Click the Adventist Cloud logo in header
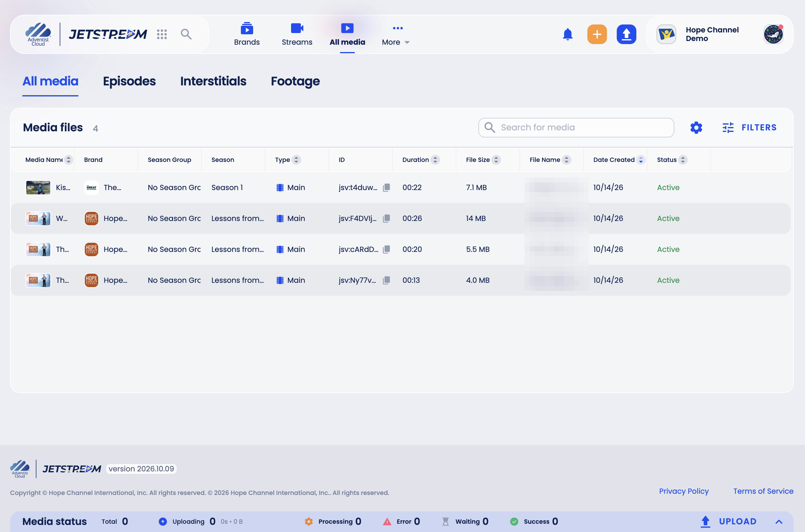805x532 pixels. pyautogui.click(x=38, y=34)
